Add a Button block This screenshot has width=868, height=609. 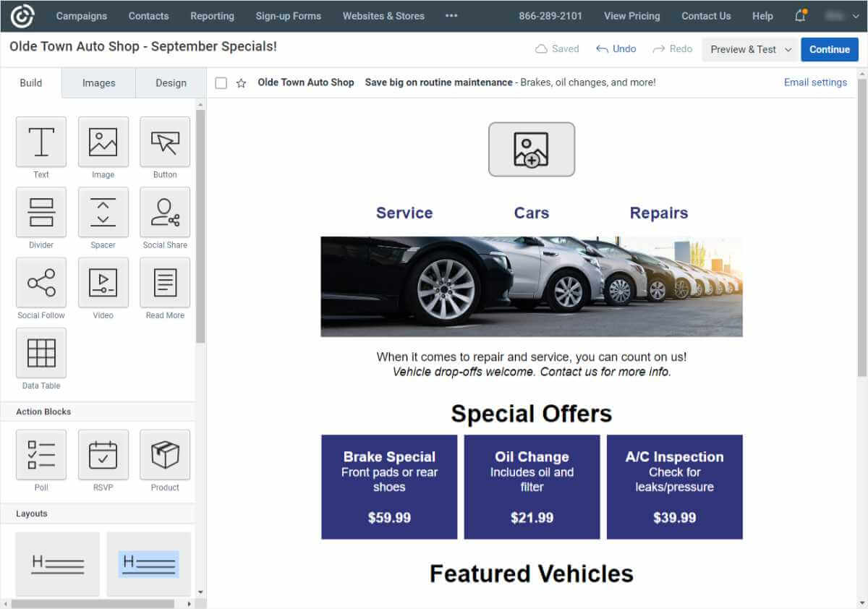[164, 142]
